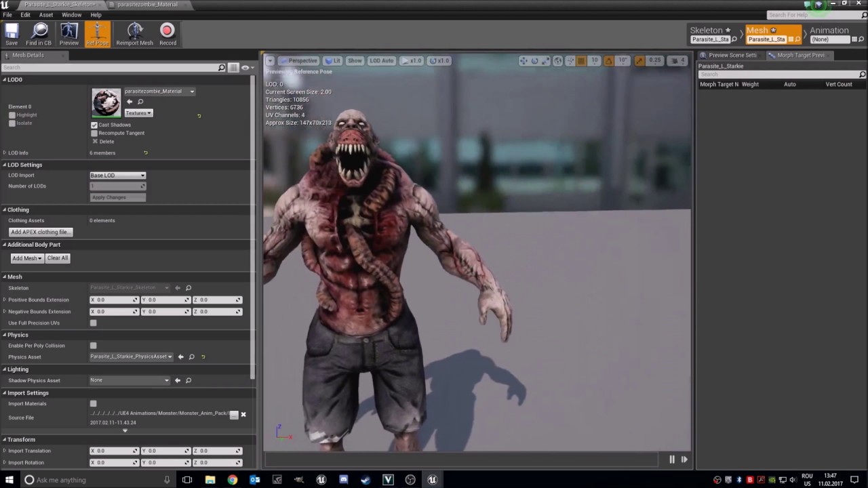
Task: Save the skeletal mesh asset
Action: [x=12, y=34]
